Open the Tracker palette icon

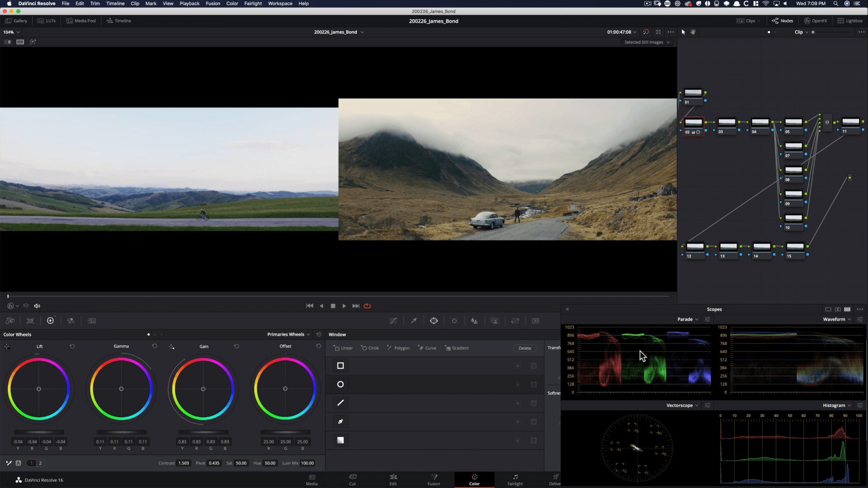point(454,321)
